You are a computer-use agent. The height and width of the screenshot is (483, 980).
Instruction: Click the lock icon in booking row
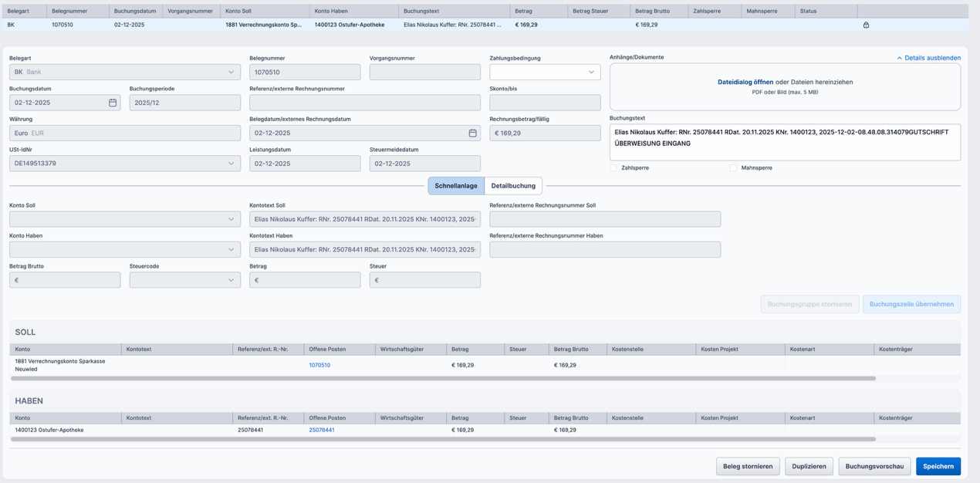coord(866,25)
